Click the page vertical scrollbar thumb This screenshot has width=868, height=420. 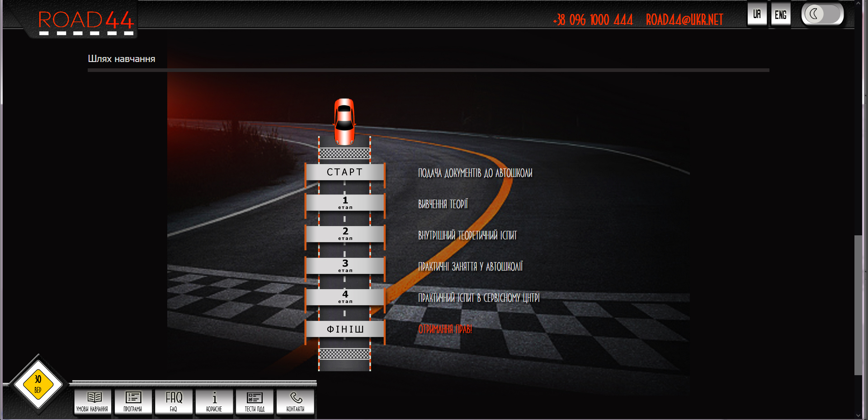(858, 305)
